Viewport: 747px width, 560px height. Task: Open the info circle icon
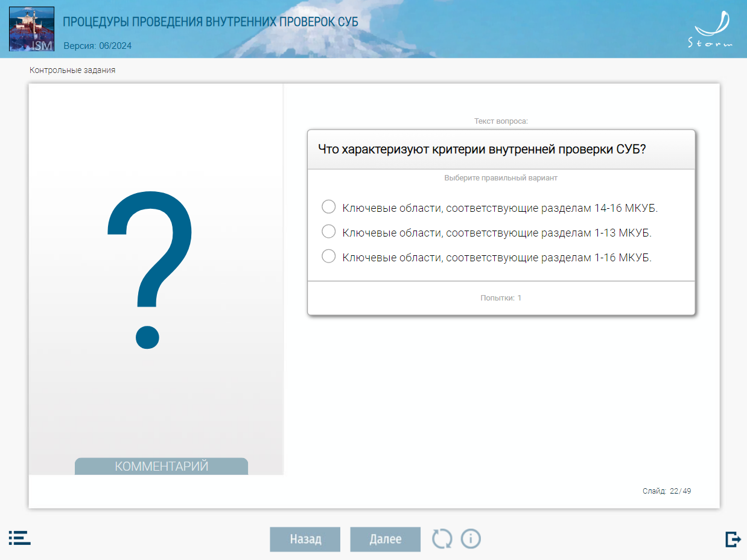point(471,538)
